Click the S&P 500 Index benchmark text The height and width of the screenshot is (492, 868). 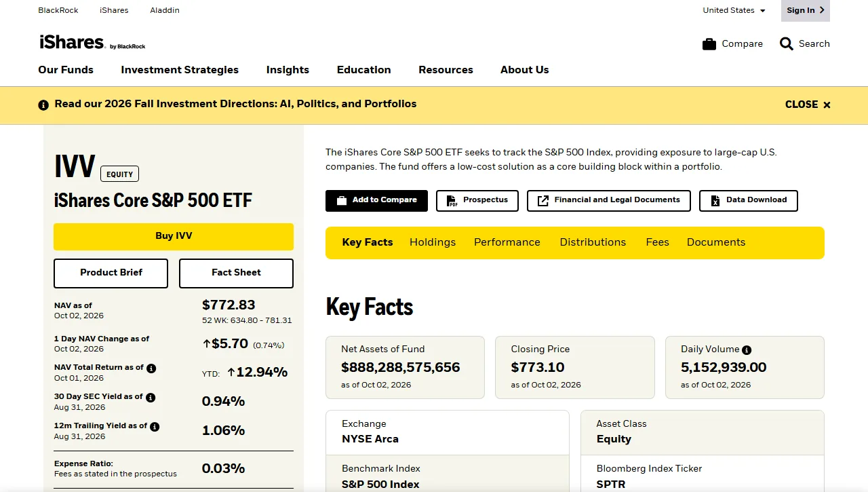pos(380,484)
